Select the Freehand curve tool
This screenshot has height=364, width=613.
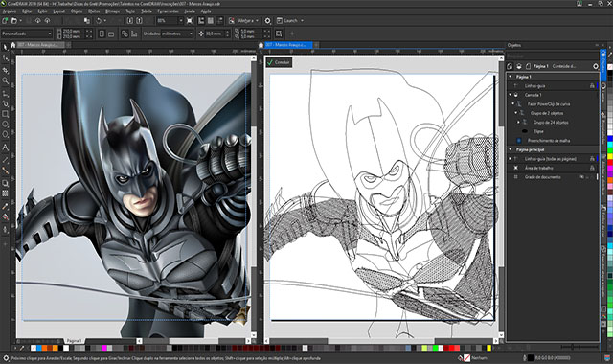click(5, 94)
